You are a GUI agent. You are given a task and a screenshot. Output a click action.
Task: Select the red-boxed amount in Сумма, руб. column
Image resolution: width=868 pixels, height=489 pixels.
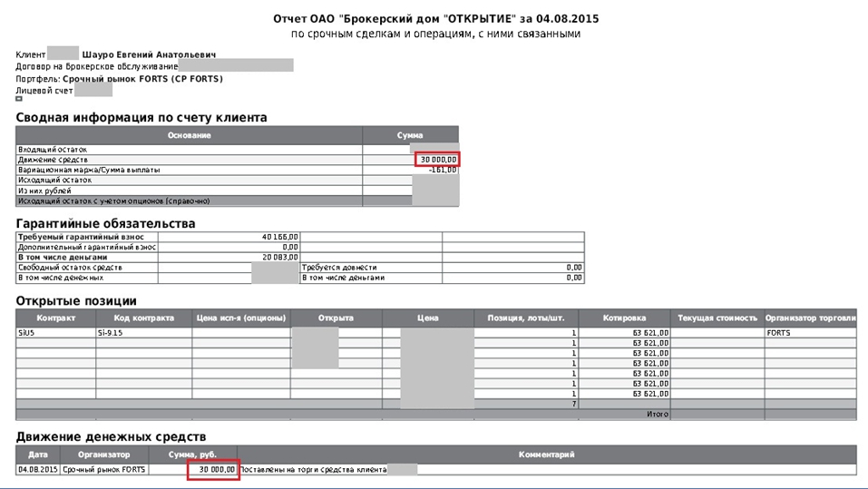click(x=213, y=469)
